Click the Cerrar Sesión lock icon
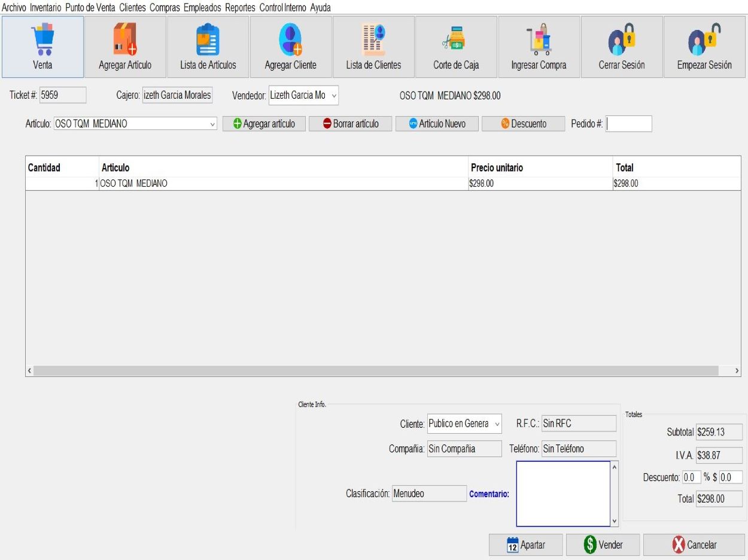The width and height of the screenshot is (748, 560). click(x=621, y=39)
